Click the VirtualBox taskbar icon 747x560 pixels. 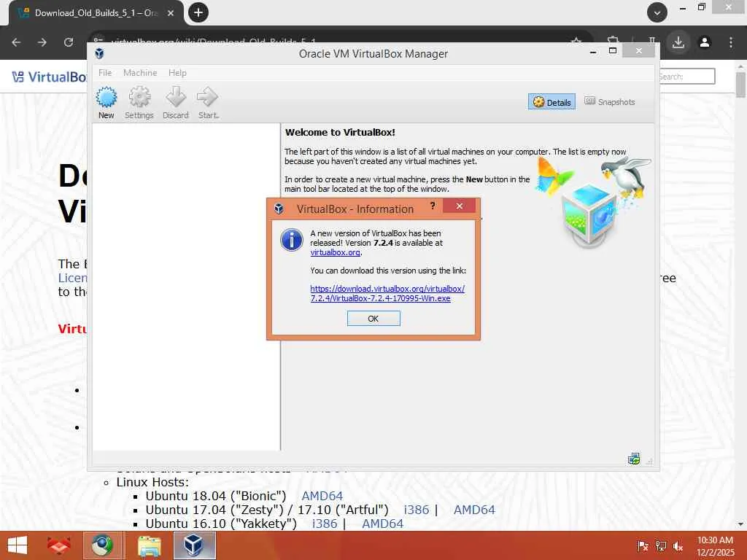(195, 545)
